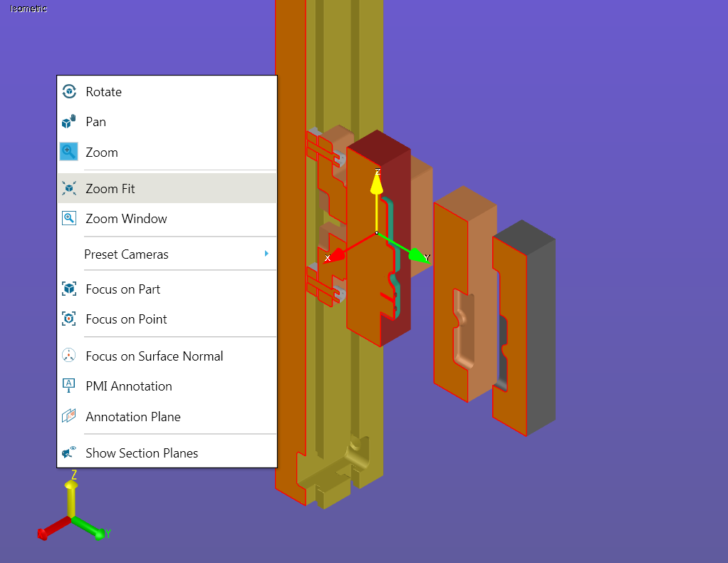Select the Focus on Surface Normal icon
Image resolution: width=728 pixels, height=563 pixels.
[x=69, y=355]
